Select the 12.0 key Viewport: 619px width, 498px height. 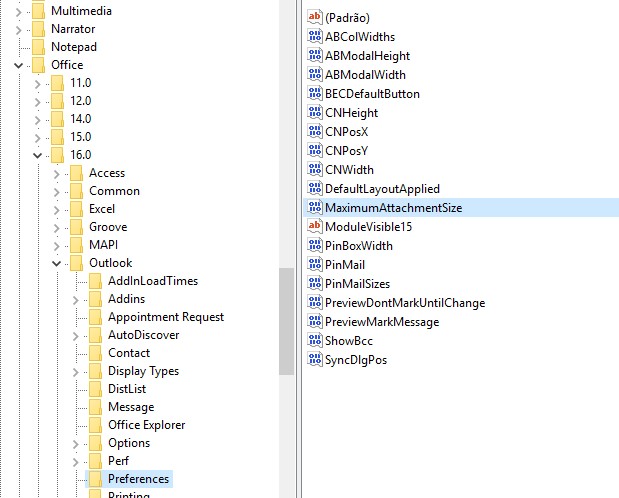[81, 101]
